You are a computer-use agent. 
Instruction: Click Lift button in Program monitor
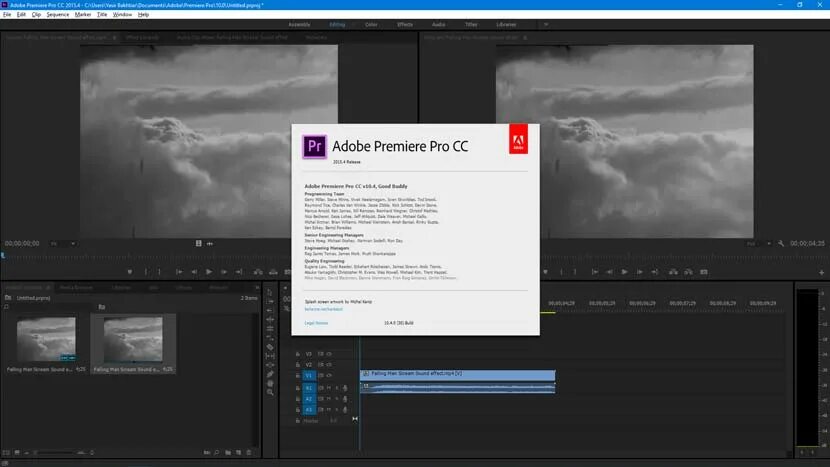click(673, 272)
